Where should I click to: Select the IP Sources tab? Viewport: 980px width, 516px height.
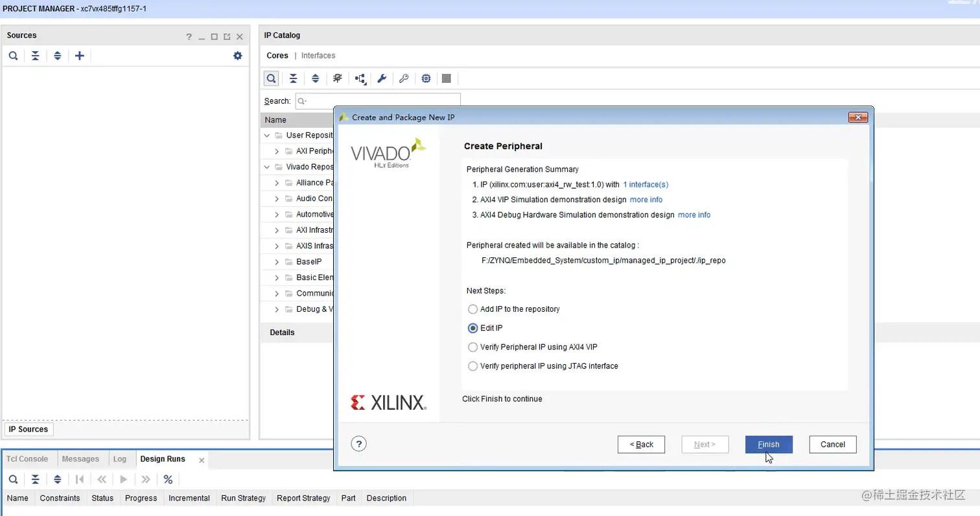pyautogui.click(x=29, y=429)
